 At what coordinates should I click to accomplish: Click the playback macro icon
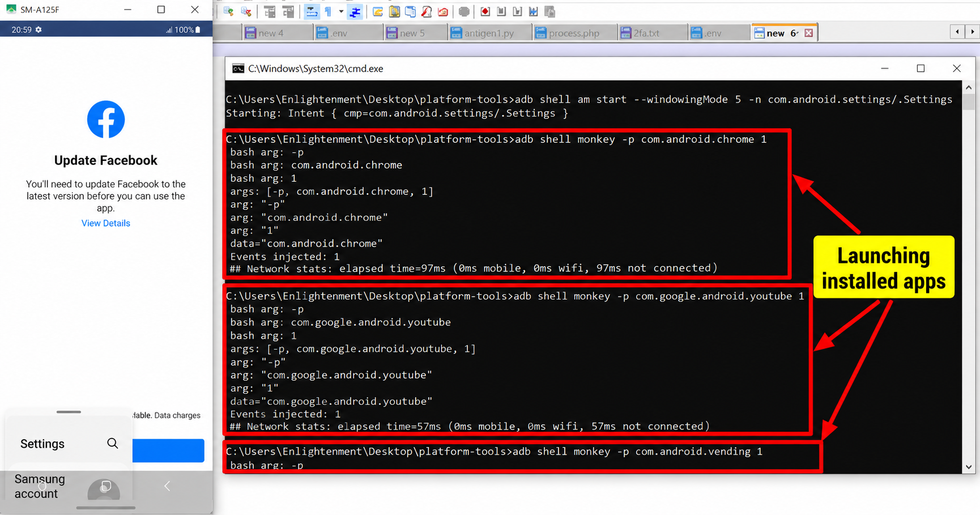pyautogui.click(x=517, y=12)
